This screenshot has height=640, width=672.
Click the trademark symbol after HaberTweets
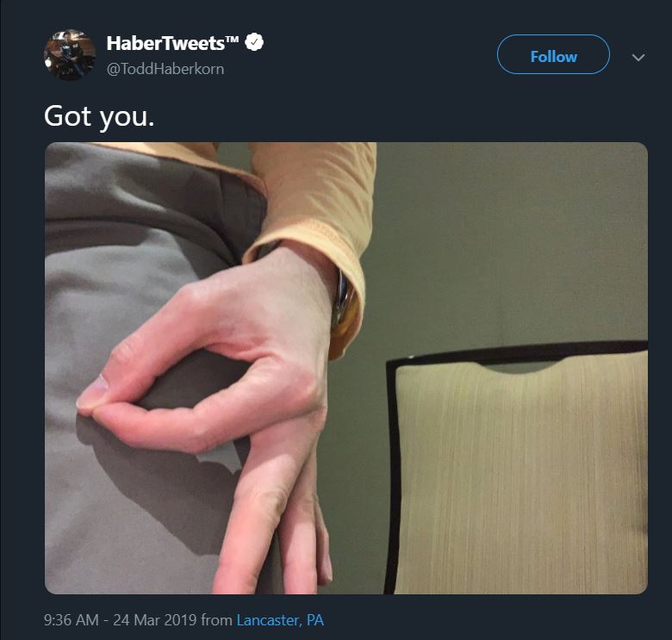pyautogui.click(x=232, y=40)
